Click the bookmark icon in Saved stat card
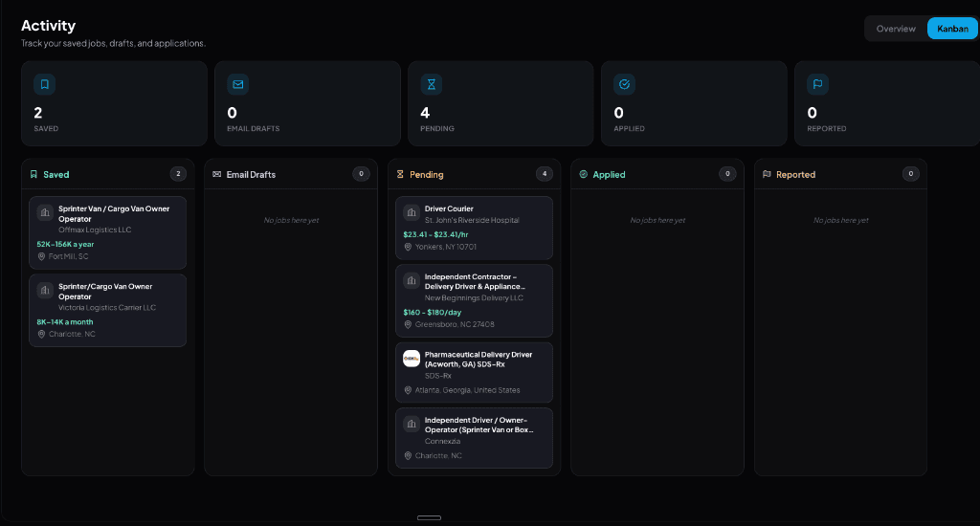980x526 pixels. (x=44, y=84)
